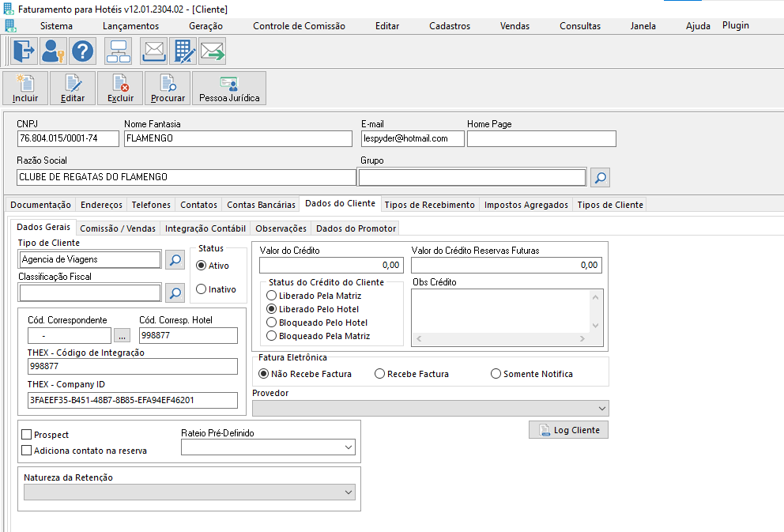Search Classificação Fiscal magnifier icon
Image resolution: width=784 pixels, height=532 pixels.
(175, 293)
